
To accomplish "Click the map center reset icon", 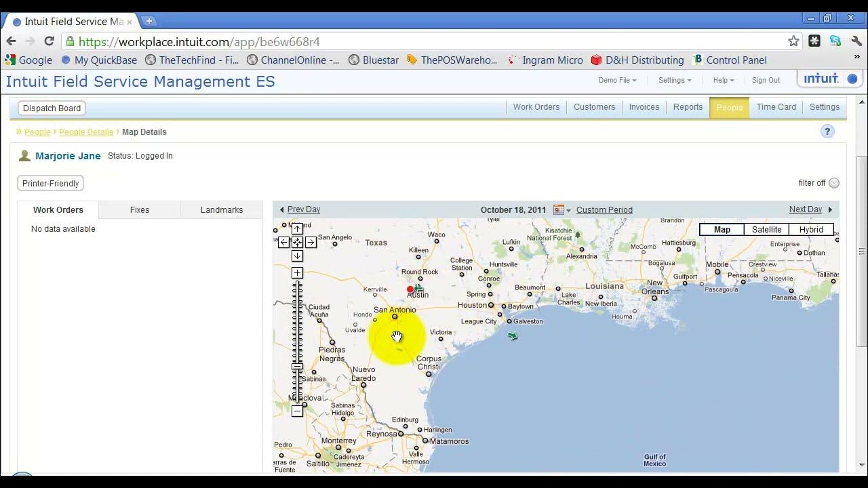I will (x=297, y=242).
